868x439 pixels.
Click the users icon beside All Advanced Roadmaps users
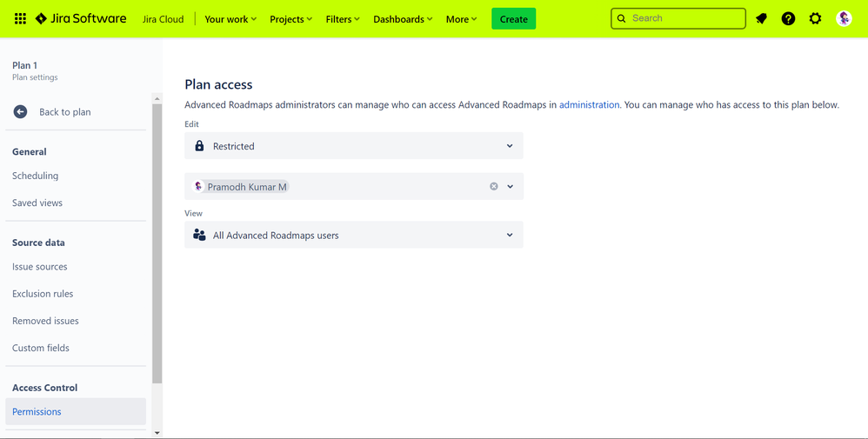tap(199, 235)
